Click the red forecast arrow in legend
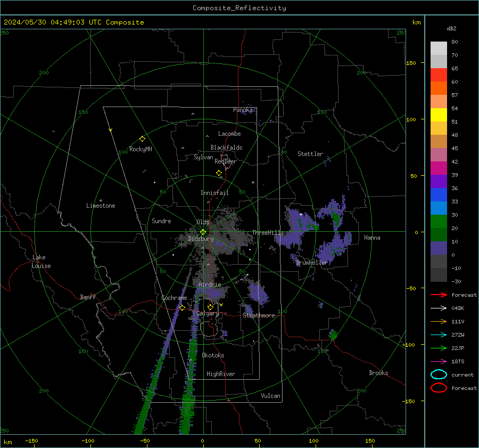 point(439,295)
